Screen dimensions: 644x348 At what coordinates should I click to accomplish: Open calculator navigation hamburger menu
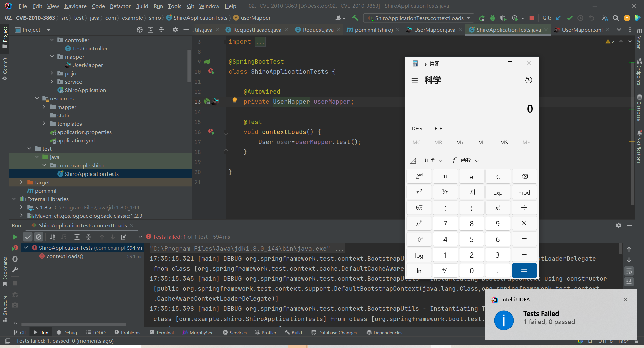tap(415, 80)
